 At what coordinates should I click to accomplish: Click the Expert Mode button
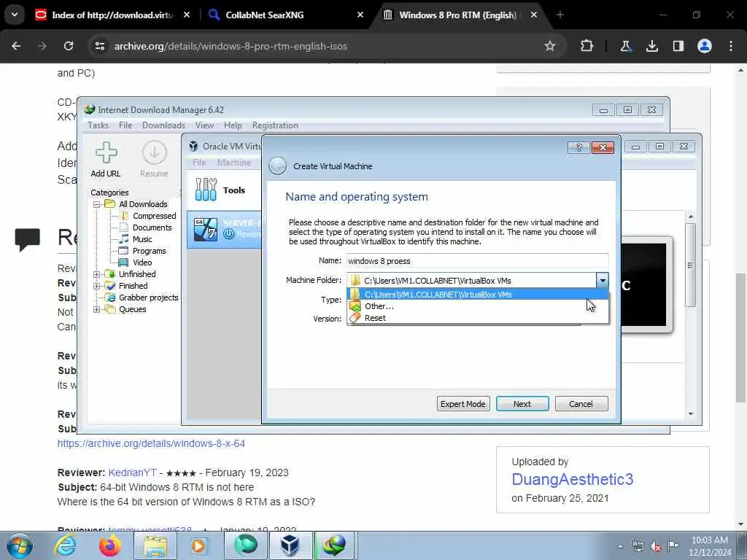pyautogui.click(x=463, y=404)
